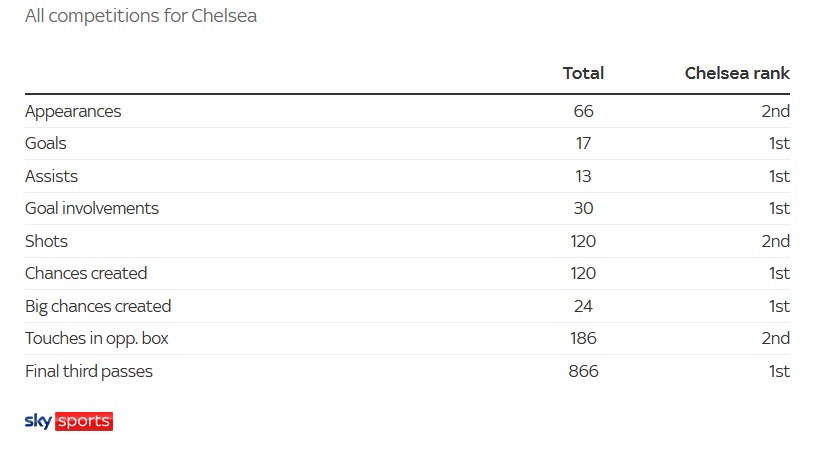
Task: Click Final third passes total 866
Action: pyautogui.click(x=583, y=371)
